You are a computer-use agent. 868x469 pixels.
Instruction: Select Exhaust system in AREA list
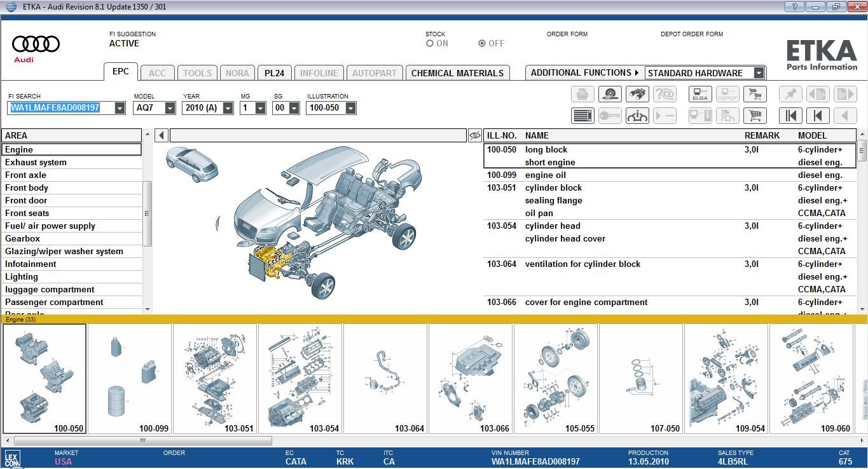(x=71, y=162)
